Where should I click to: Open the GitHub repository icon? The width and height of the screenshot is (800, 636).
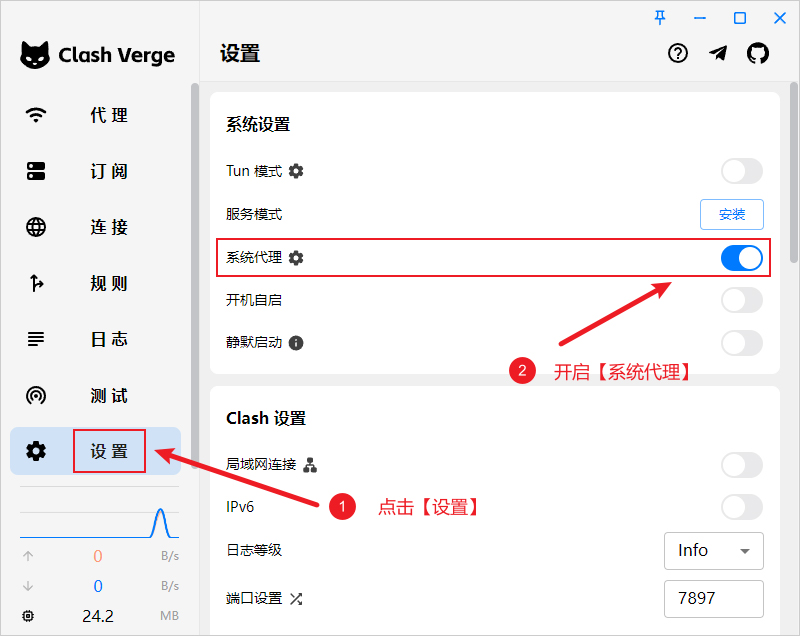coord(758,53)
